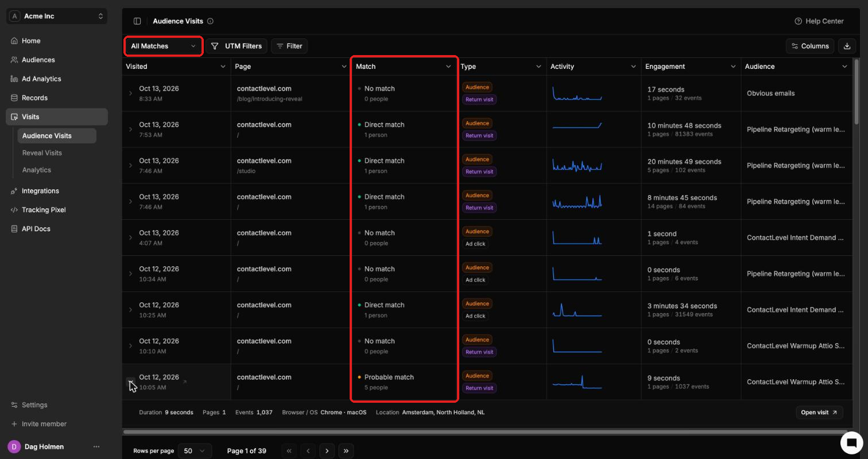Open the Columns settings button
The height and width of the screenshot is (459, 868).
click(811, 46)
